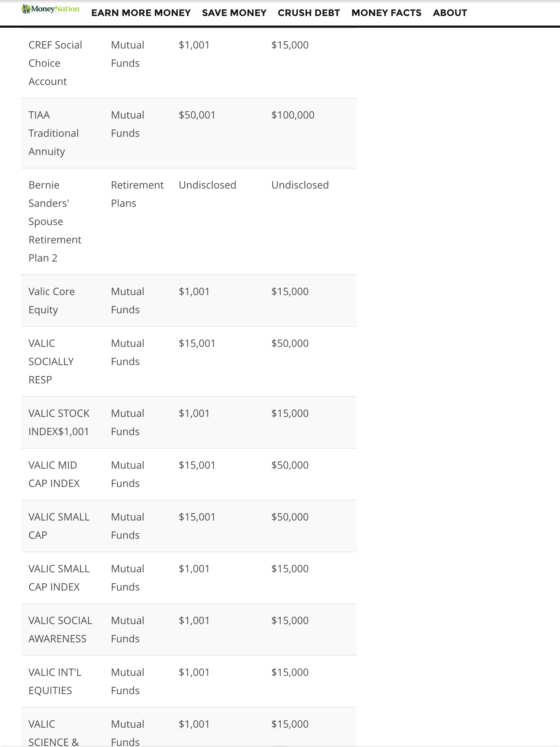Open the Earn More Money menu
The image size is (560, 747).
click(141, 13)
